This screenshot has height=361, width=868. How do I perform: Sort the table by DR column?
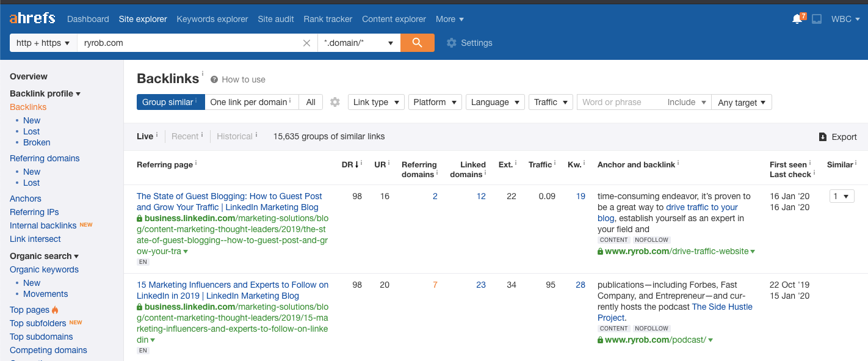tap(347, 164)
